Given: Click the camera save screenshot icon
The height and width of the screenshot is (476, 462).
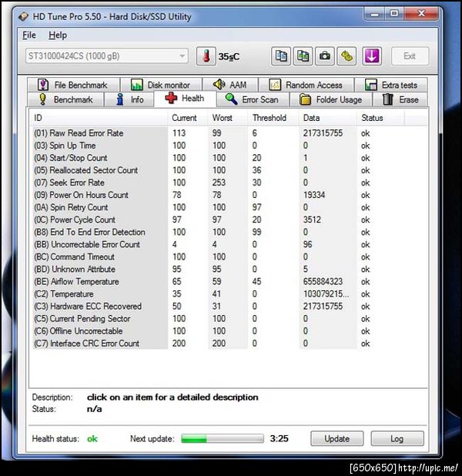Looking at the screenshot, I should pyautogui.click(x=325, y=56).
